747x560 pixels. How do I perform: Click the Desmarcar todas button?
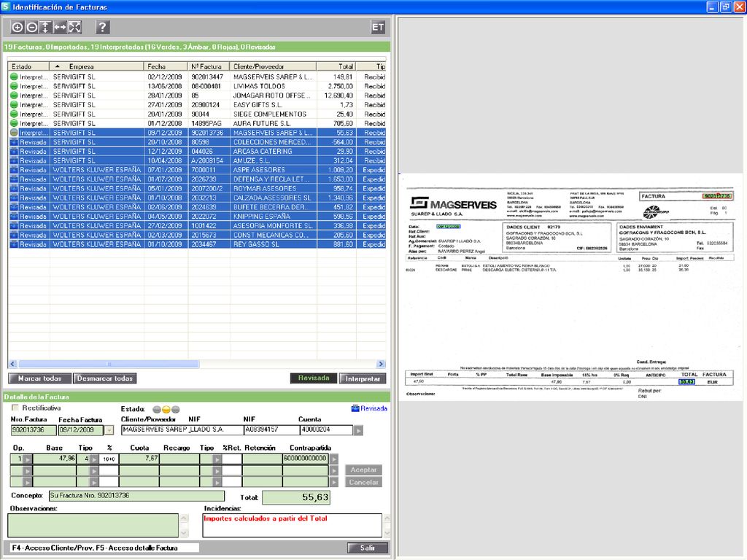105,378
